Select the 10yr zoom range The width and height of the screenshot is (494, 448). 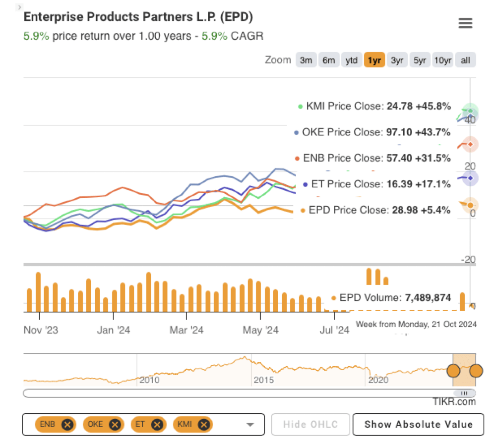(442, 60)
